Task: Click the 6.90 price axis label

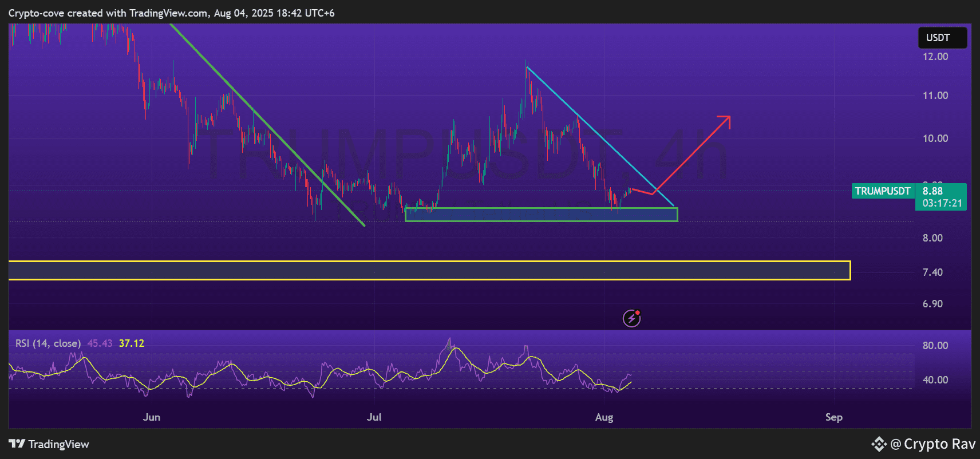Action: 932,304
